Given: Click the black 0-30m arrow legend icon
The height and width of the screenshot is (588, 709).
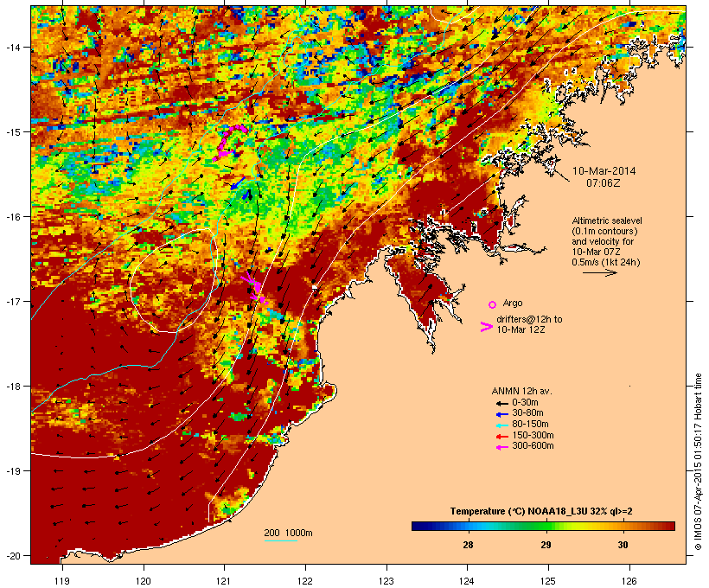Looking at the screenshot, I should coord(501,403).
